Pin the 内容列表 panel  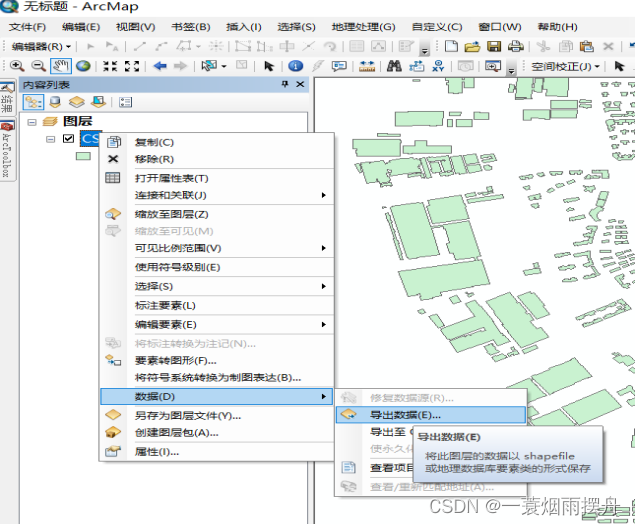click(285, 84)
